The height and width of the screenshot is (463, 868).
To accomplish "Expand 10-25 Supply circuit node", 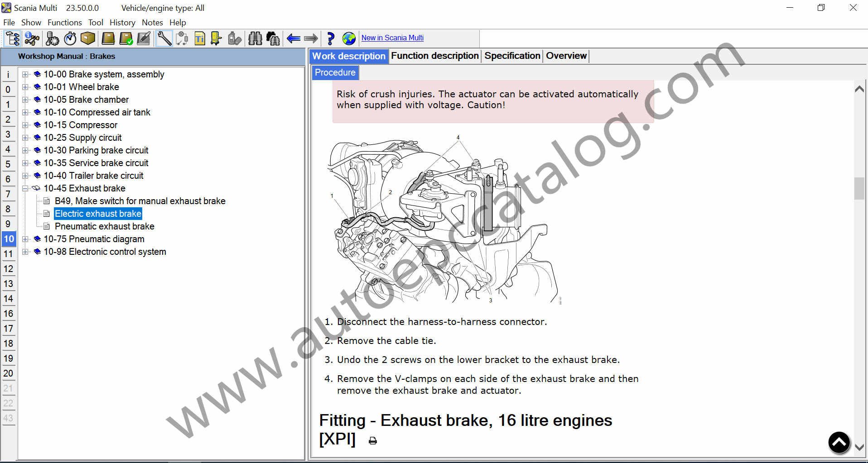I will (25, 138).
